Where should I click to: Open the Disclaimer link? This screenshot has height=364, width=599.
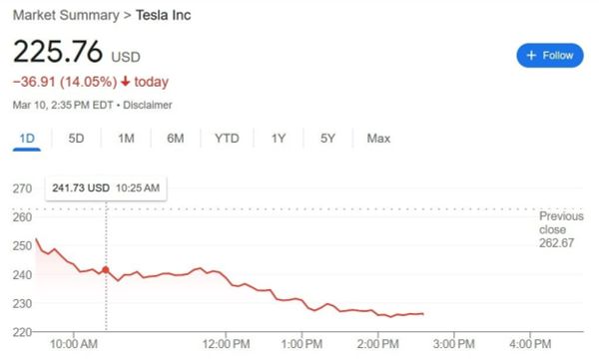[x=148, y=105]
